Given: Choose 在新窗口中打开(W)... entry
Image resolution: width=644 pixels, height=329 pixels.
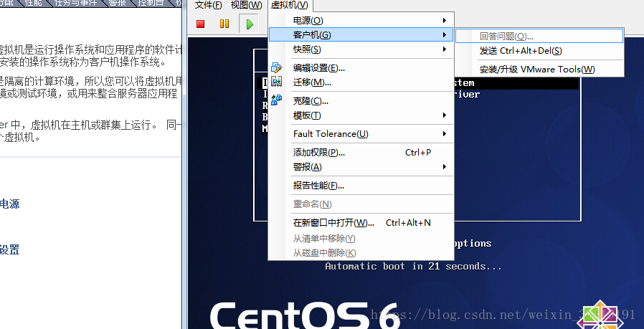Looking at the screenshot, I should [x=361, y=223].
